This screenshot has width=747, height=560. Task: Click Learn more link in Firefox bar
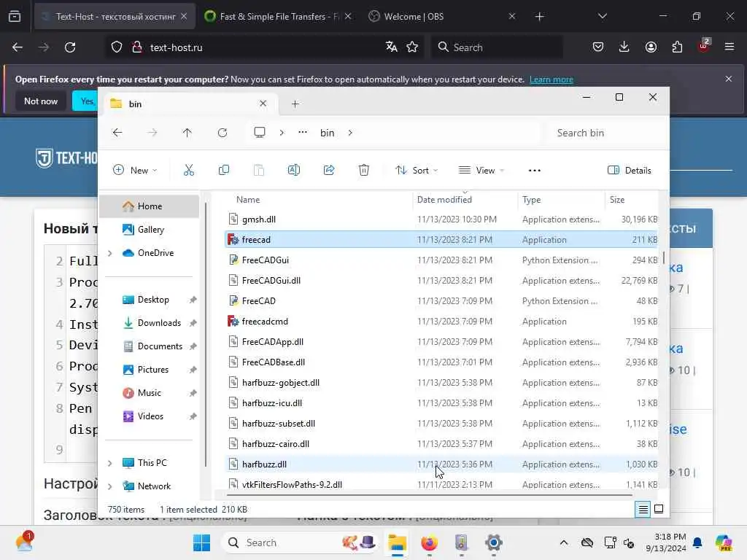coord(551,79)
